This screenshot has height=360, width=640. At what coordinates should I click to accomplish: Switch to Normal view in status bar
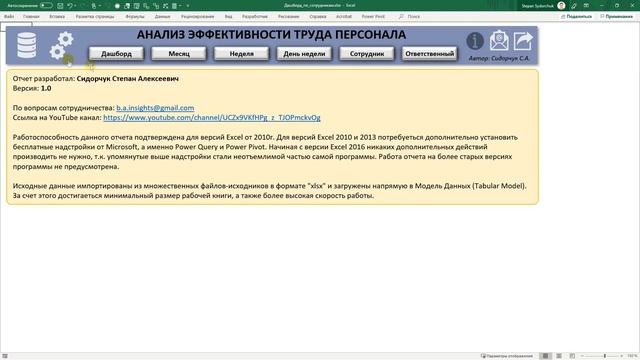545,356
